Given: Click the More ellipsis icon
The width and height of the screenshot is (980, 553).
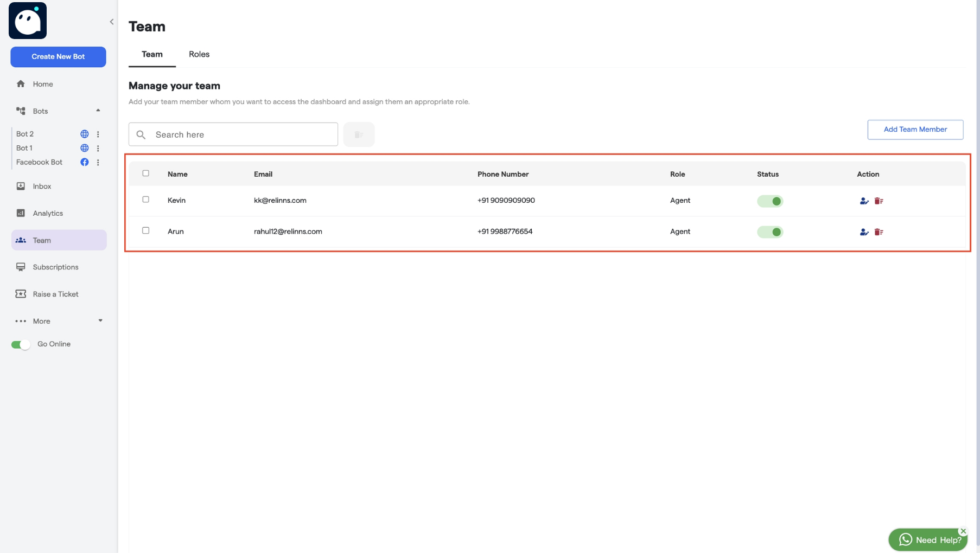Looking at the screenshot, I should (x=21, y=321).
